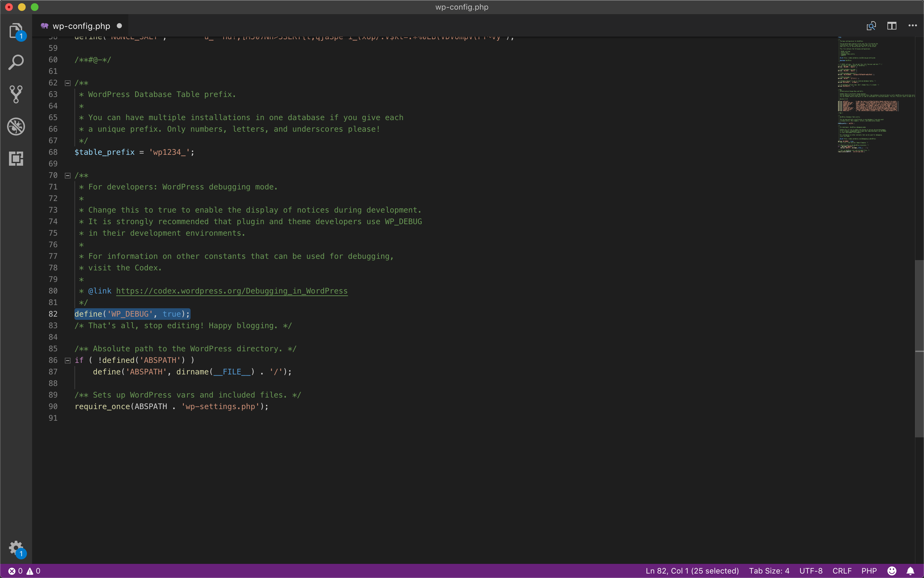Collapse the comment block at line 62
Image resolution: width=924 pixels, height=578 pixels.
pos(68,83)
